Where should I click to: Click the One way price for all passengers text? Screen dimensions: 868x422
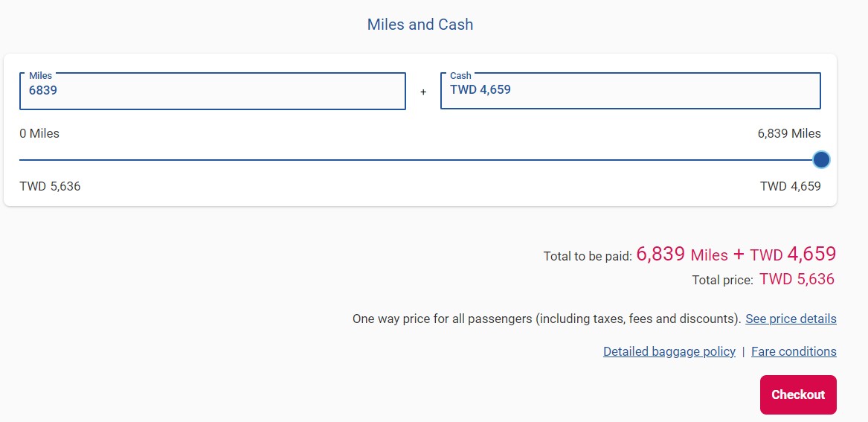[x=547, y=319]
